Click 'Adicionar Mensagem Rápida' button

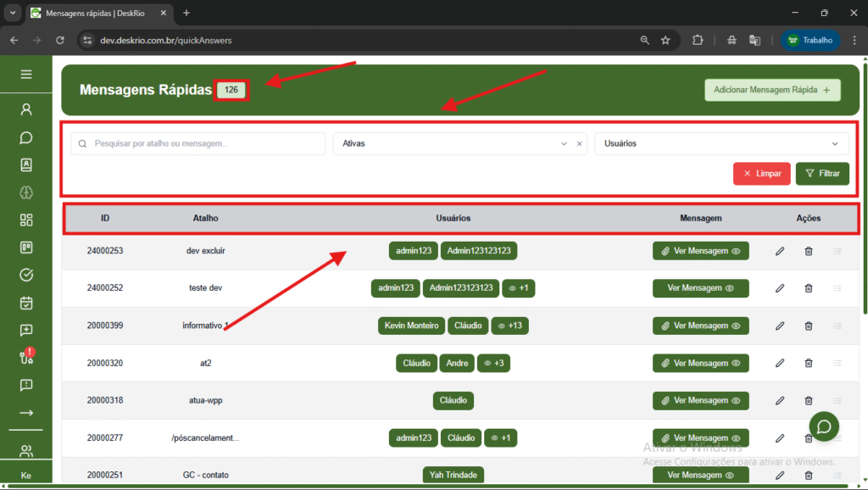(772, 90)
